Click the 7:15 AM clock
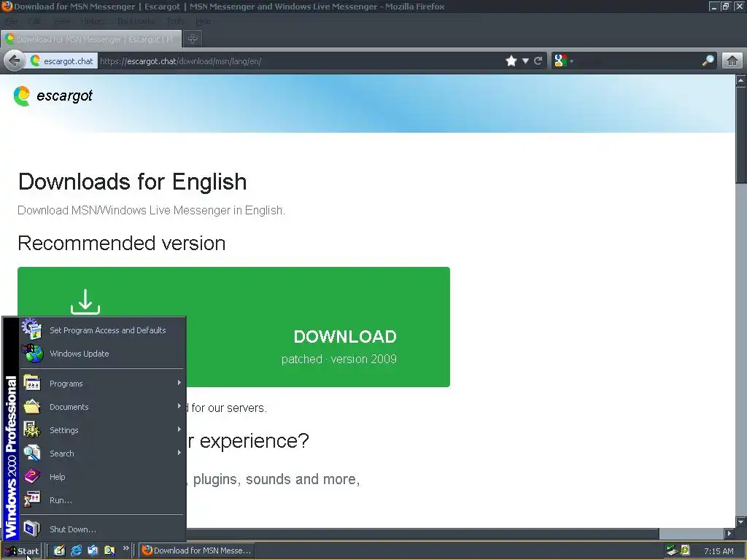Viewport: 747px width, 560px height. (x=719, y=551)
